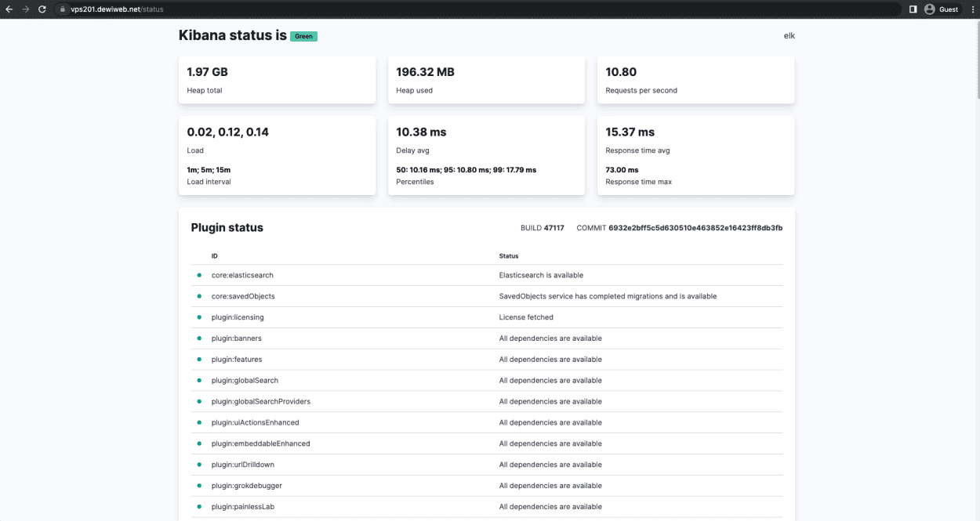Select the plugin:globalSearch ID cell
Image resolution: width=980 pixels, height=521 pixels.
(x=245, y=381)
